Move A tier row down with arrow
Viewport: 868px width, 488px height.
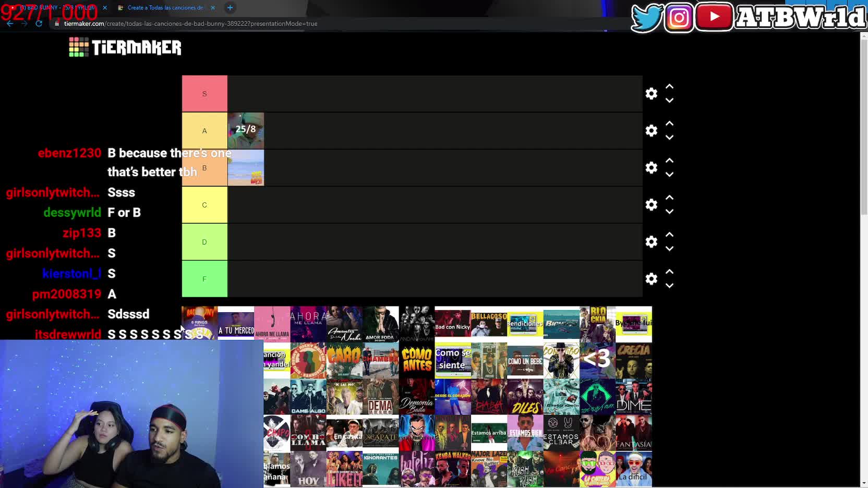[x=670, y=137]
